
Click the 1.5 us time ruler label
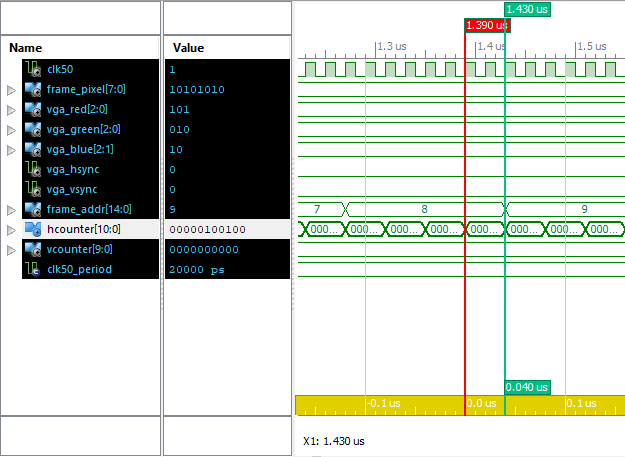point(592,46)
